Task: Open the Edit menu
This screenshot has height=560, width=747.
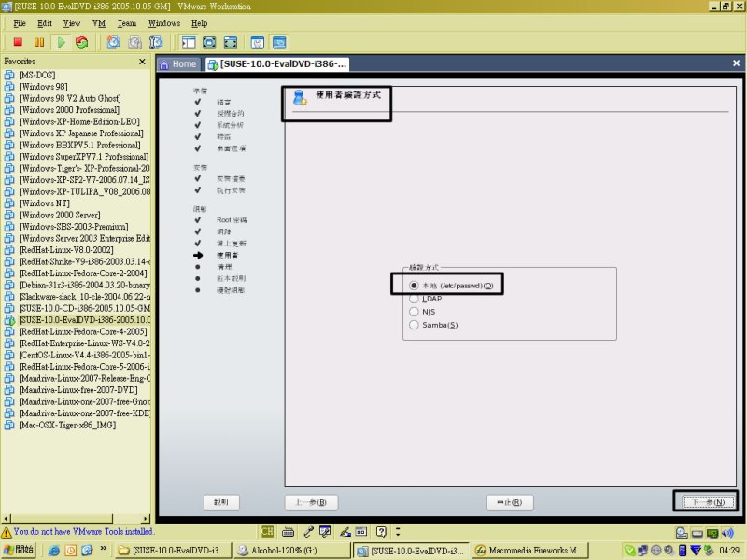Action: [45, 23]
